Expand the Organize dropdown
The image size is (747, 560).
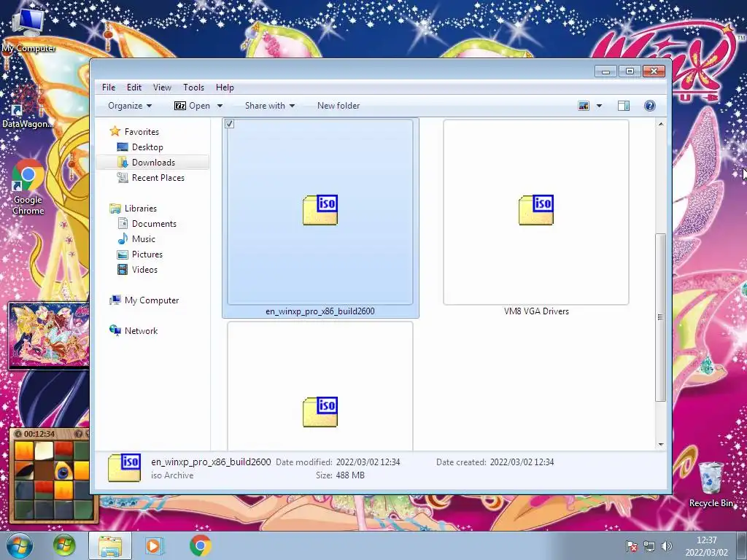click(130, 106)
